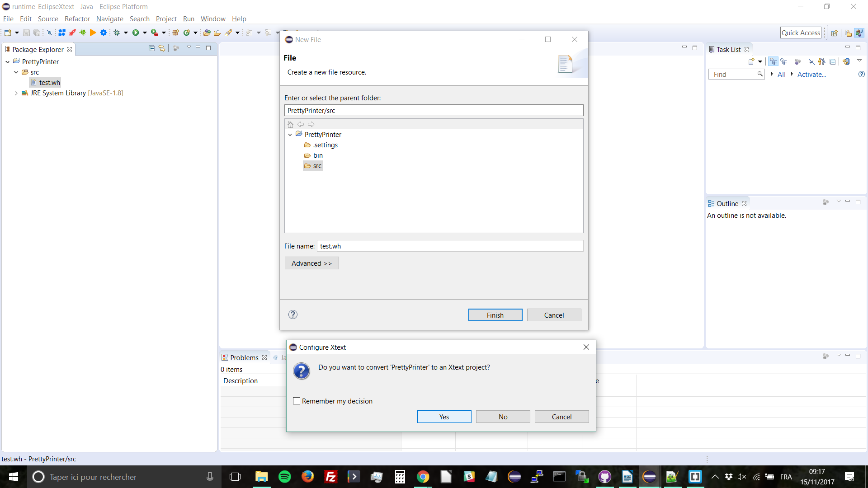Click Yes to convert to Xtext project
868x488 pixels.
pos(444,417)
